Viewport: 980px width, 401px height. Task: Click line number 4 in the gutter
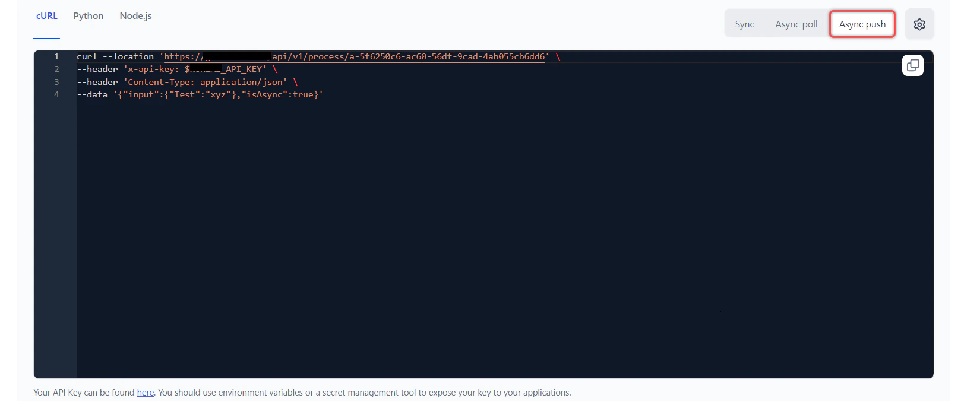point(56,94)
